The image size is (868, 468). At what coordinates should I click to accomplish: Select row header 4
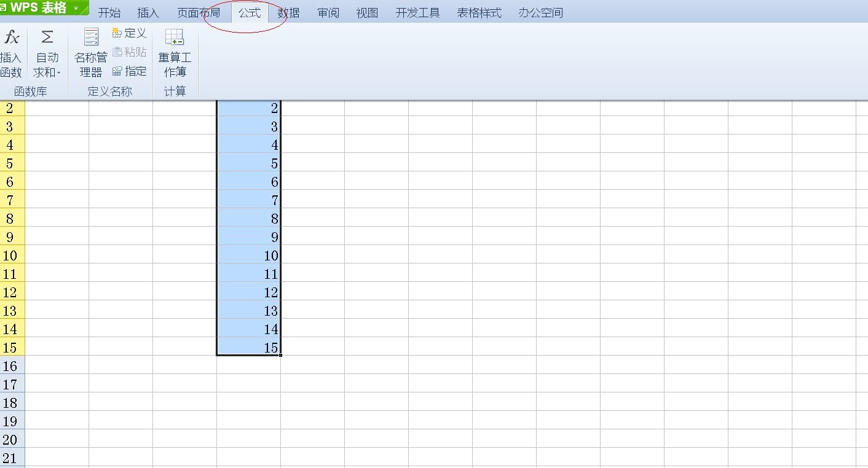pos(12,144)
